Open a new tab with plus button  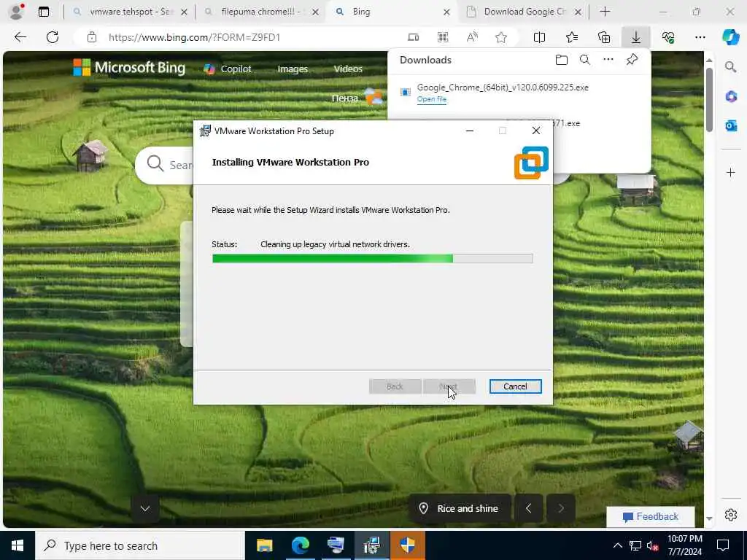click(605, 12)
